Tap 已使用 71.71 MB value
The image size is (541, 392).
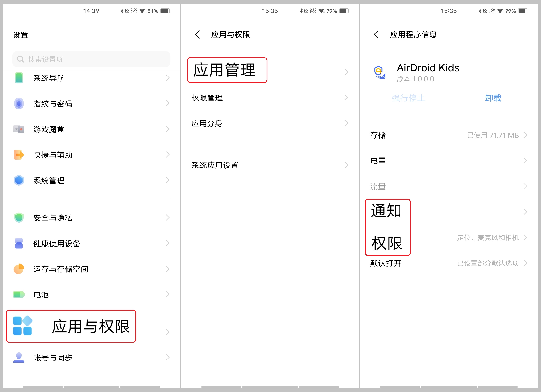click(493, 135)
